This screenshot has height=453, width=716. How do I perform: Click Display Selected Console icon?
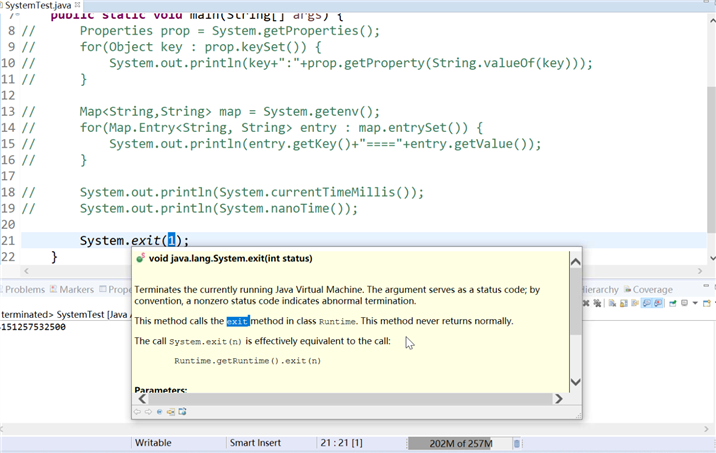click(684, 303)
